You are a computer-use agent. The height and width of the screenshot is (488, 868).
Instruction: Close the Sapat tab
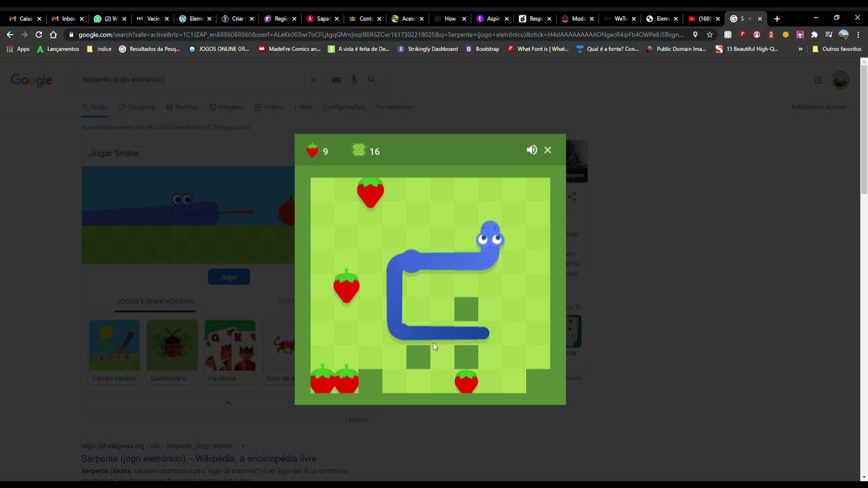[336, 18]
